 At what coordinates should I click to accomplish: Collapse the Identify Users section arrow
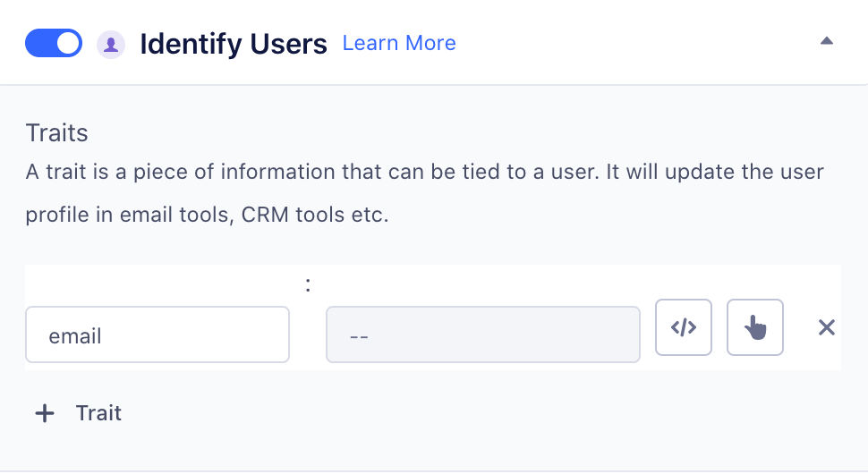pyautogui.click(x=827, y=41)
